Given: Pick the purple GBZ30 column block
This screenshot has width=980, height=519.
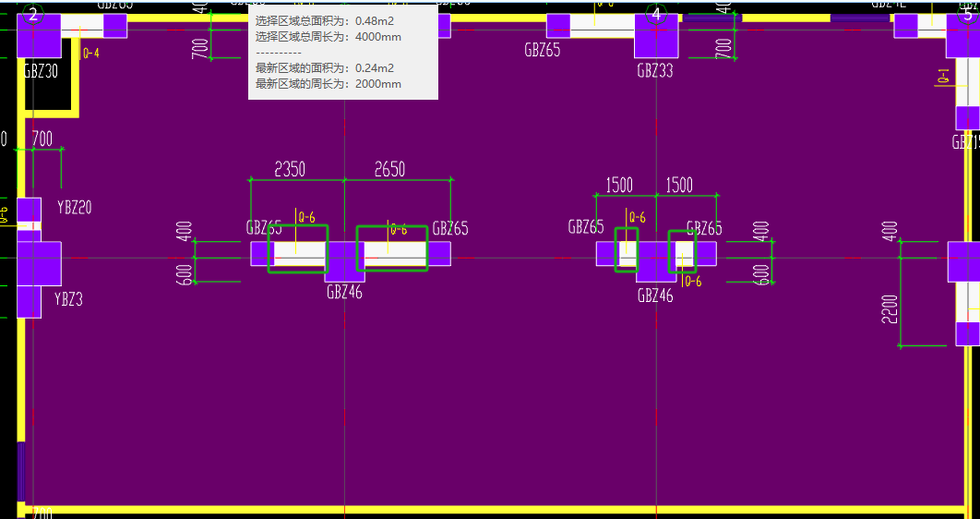Looking at the screenshot, I should pyautogui.click(x=39, y=36).
